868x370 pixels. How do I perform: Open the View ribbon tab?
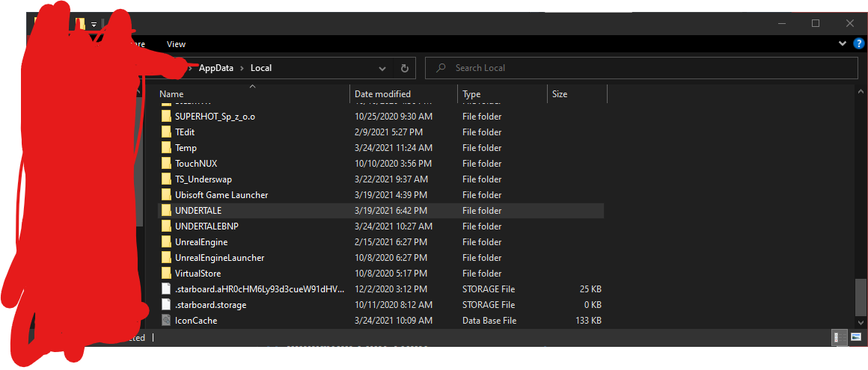(x=177, y=44)
